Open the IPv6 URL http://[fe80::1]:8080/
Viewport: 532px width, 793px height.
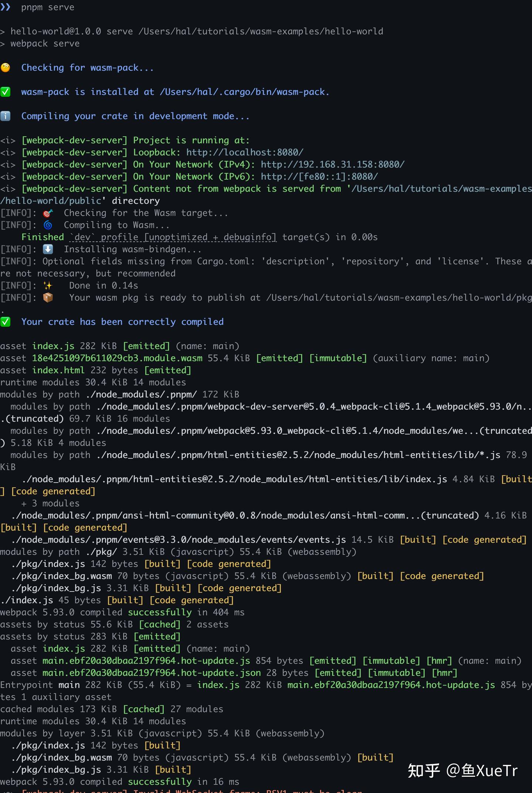tap(319, 177)
